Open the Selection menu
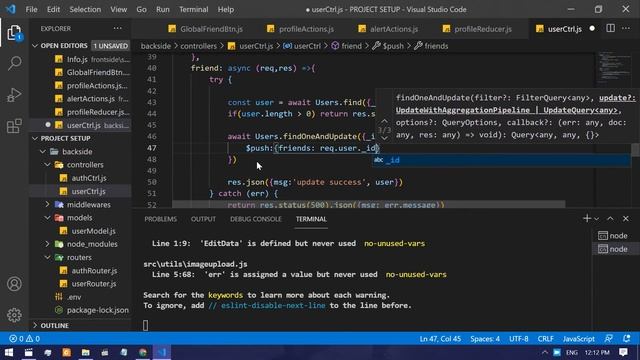Screen dimensions: 640x360 point(85,9)
